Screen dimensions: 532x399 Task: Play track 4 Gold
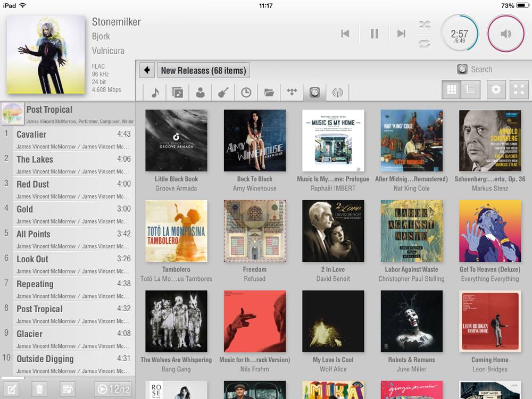[x=68, y=214]
